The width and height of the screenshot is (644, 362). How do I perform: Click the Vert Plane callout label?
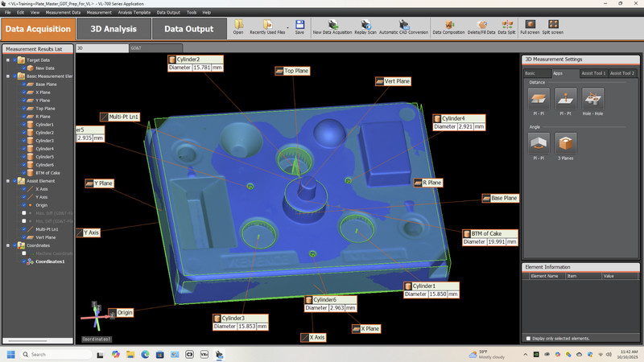393,81
